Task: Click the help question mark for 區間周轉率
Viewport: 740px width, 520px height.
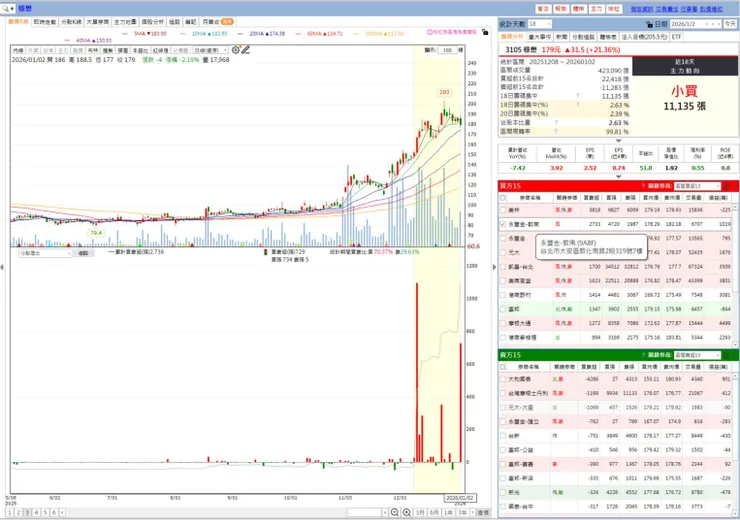Action: point(556,131)
